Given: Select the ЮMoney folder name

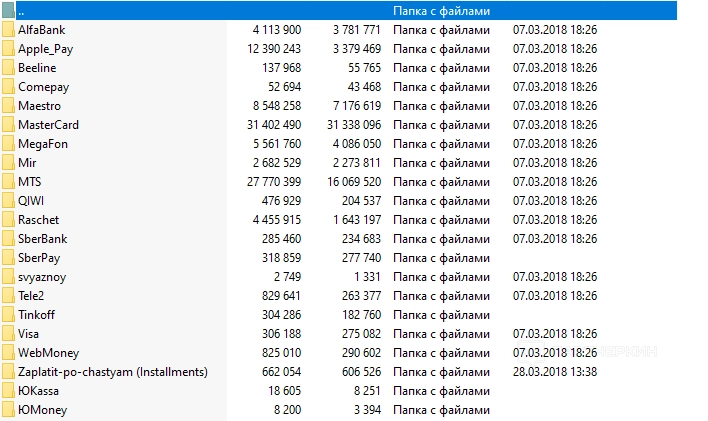Looking at the screenshot, I should coord(42,410).
